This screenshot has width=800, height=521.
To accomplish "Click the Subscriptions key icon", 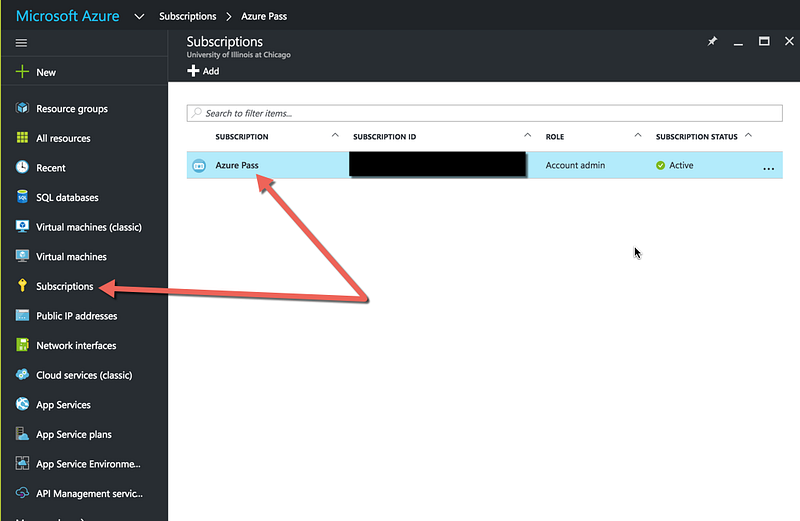I will coord(22,286).
